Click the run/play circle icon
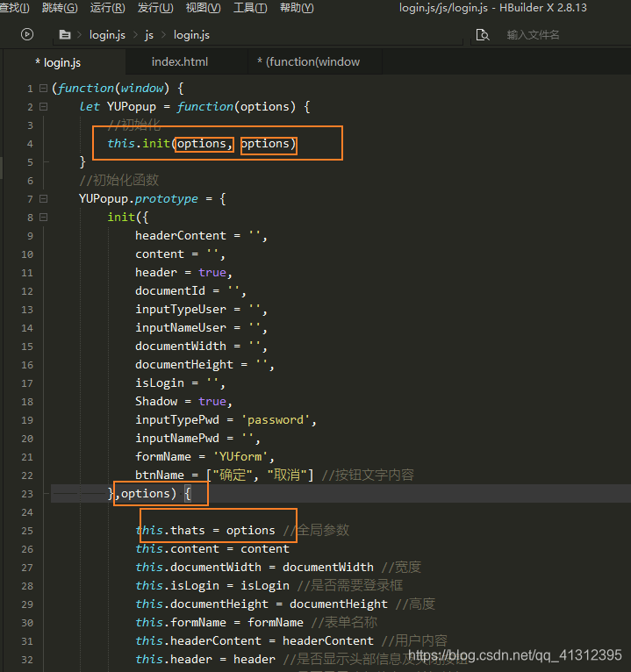 (27, 34)
